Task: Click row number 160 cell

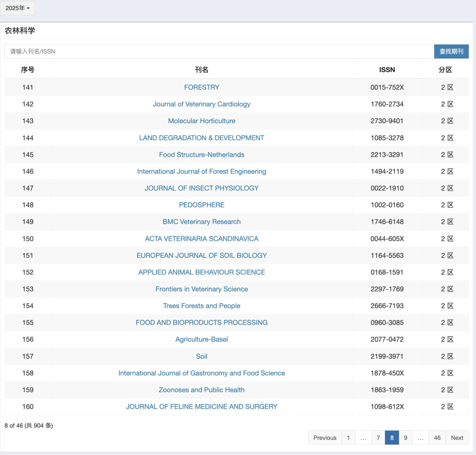Action: click(x=28, y=407)
